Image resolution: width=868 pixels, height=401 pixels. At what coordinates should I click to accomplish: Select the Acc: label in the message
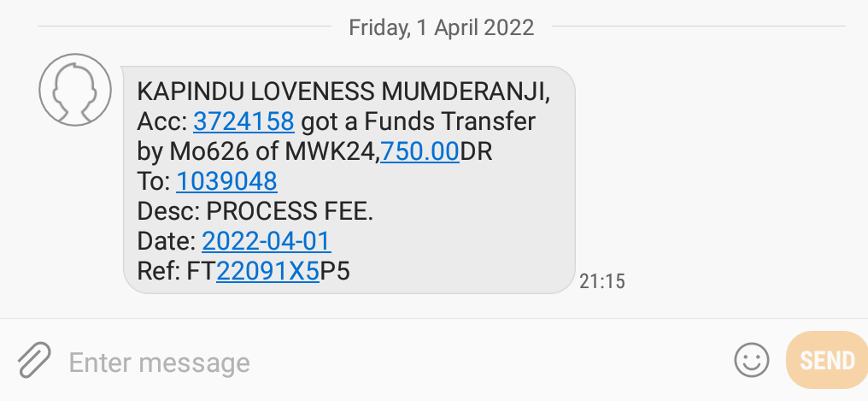point(162,122)
